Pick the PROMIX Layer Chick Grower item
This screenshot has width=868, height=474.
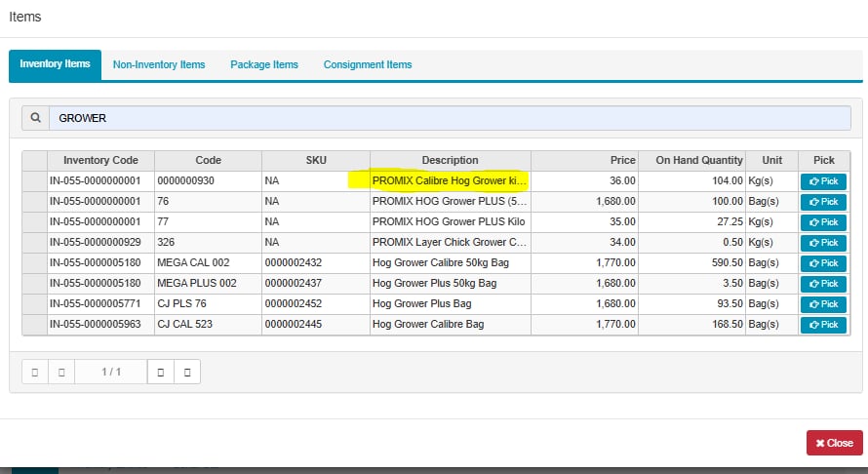pos(822,243)
